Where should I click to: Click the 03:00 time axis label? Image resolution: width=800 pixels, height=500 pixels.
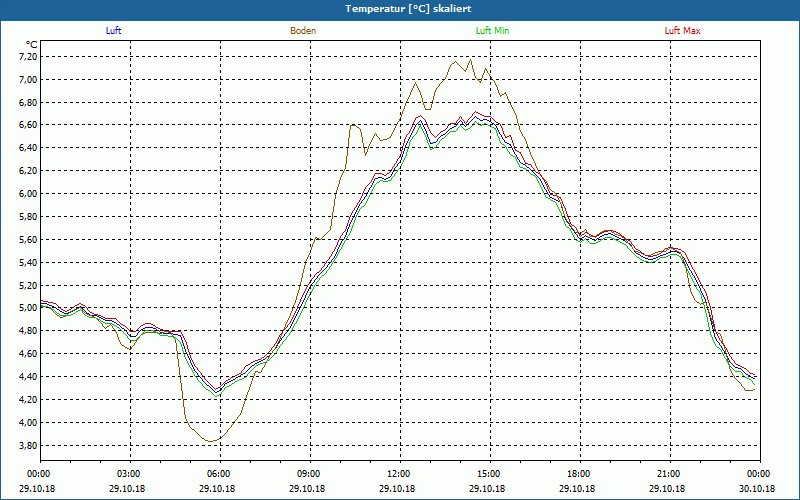pyautogui.click(x=131, y=474)
